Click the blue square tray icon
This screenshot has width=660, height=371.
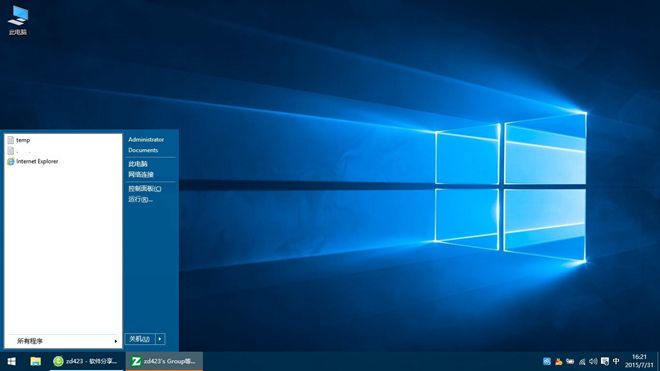(547, 361)
